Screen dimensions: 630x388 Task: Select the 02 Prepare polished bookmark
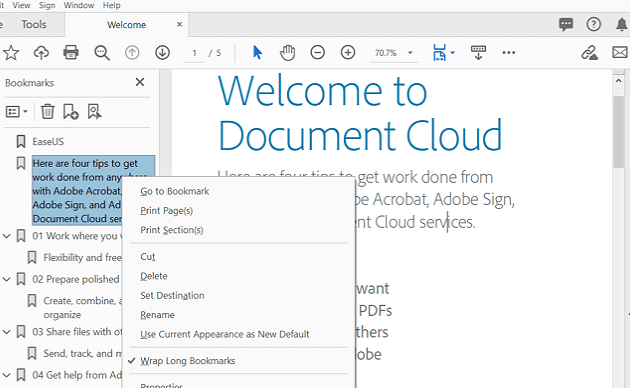tap(76, 279)
